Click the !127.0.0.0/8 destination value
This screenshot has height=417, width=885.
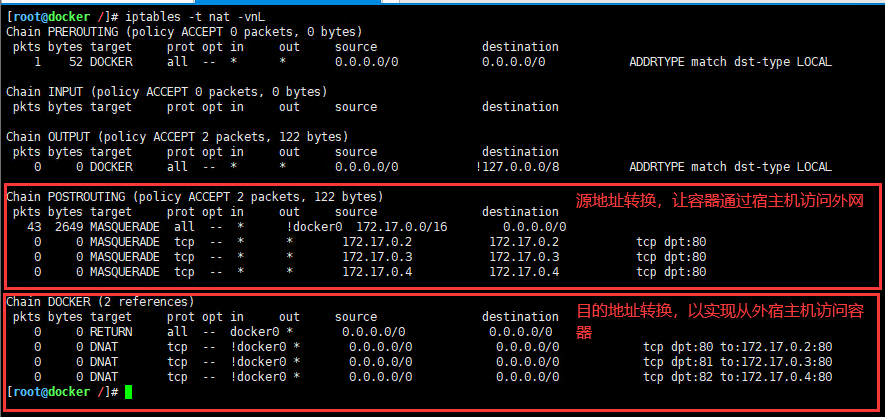click(518, 167)
